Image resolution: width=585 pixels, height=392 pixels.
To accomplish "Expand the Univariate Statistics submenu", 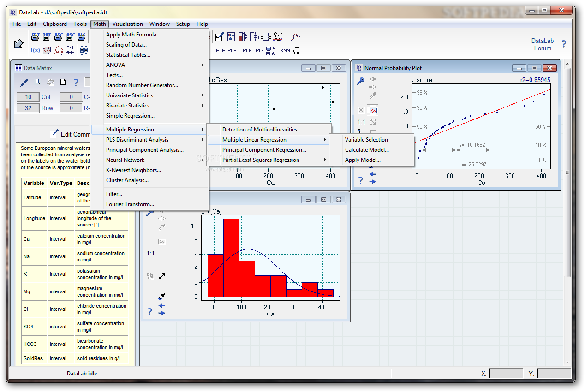I will pyautogui.click(x=149, y=95).
